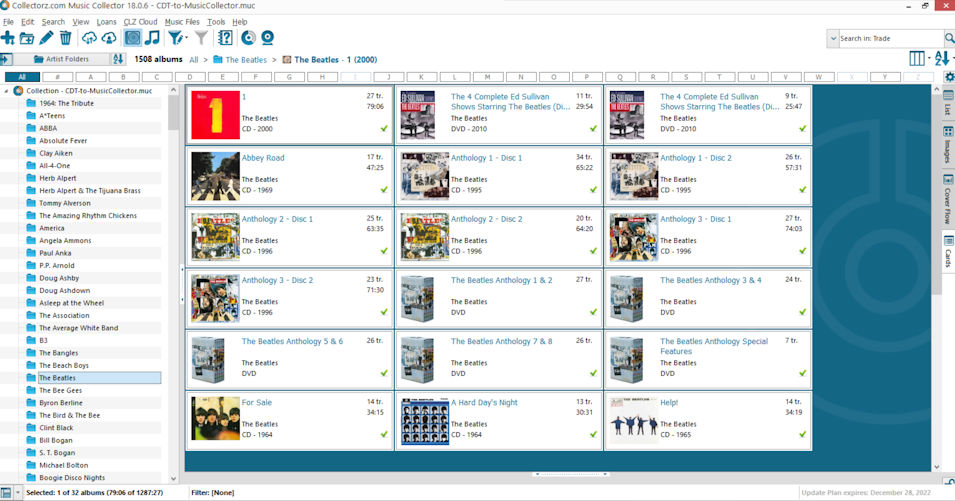Click the pencil Edit album icon

pyautogui.click(x=46, y=38)
